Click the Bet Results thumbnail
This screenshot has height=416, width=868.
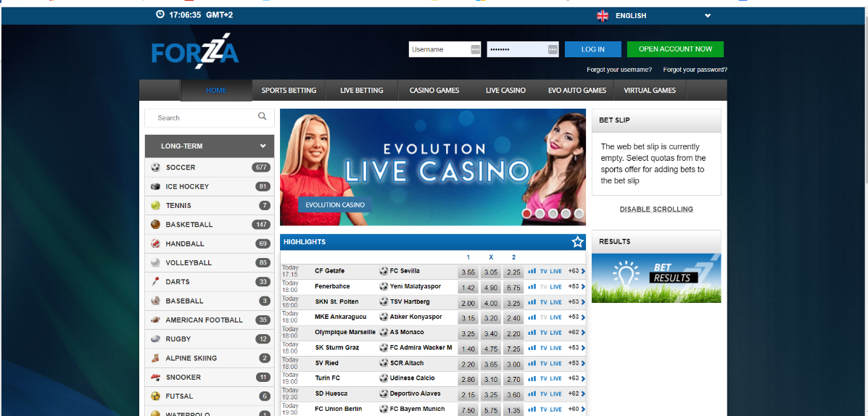656,278
